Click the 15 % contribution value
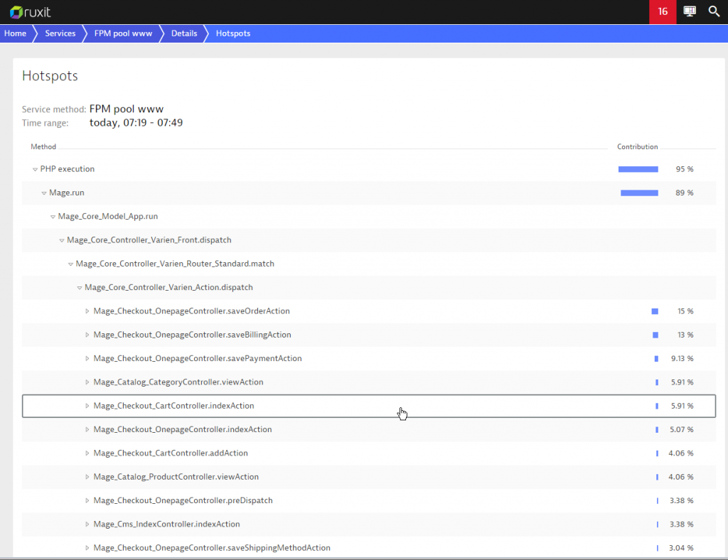This screenshot has height=560, width=728. click(685, 311)
